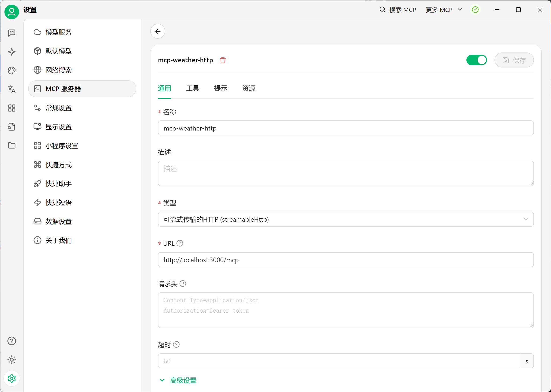The image size is (551, 392).
Task: Open 数据设置 in the settings menu
Action: click(x=58, y=221)
